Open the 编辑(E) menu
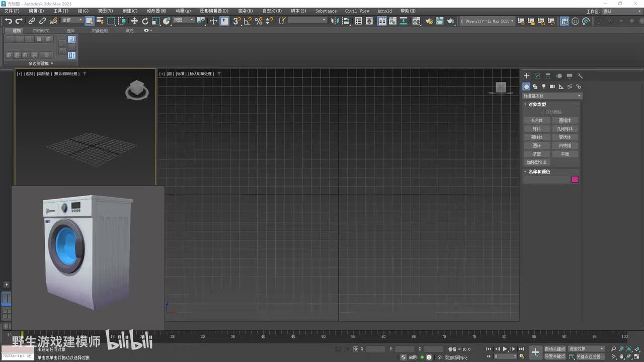 pyautogui.click(x=36, y=11)
